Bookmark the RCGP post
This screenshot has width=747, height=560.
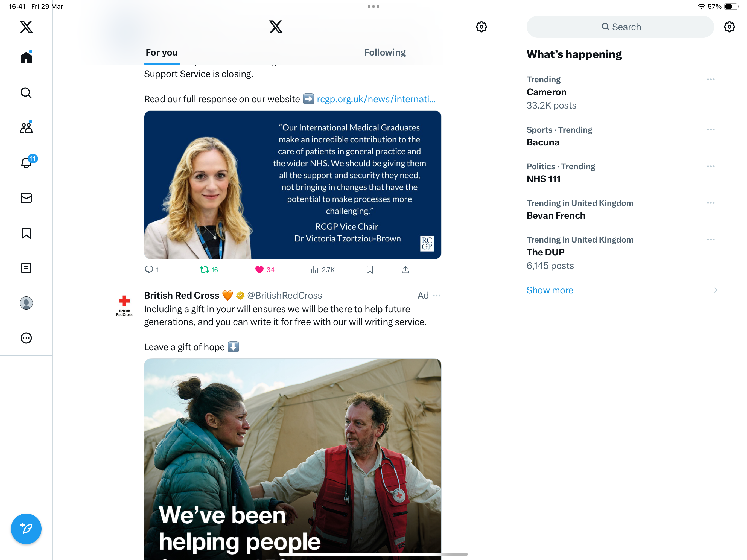[370, 270]
